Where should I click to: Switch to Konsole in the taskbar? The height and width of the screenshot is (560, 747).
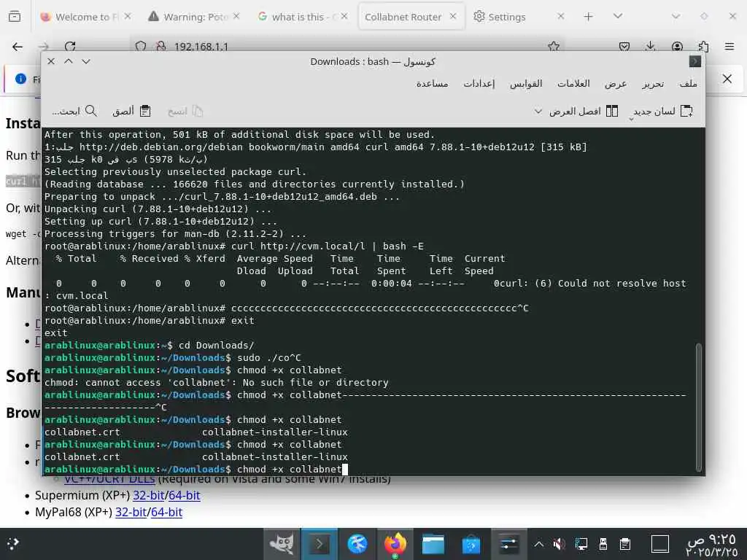coord(320,544)
